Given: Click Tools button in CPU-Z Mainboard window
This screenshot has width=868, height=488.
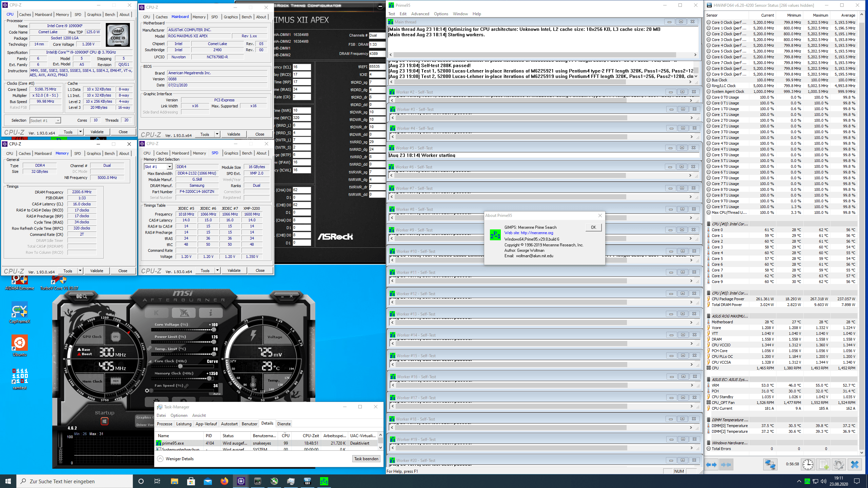Looking at the screenshot, I should (205, 134).
